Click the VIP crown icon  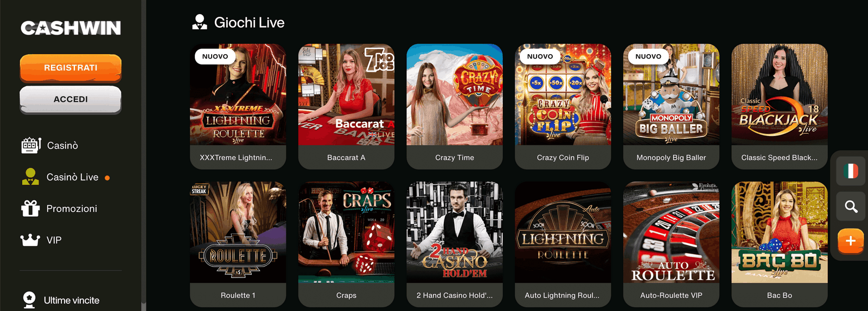(x=30, y=240)
